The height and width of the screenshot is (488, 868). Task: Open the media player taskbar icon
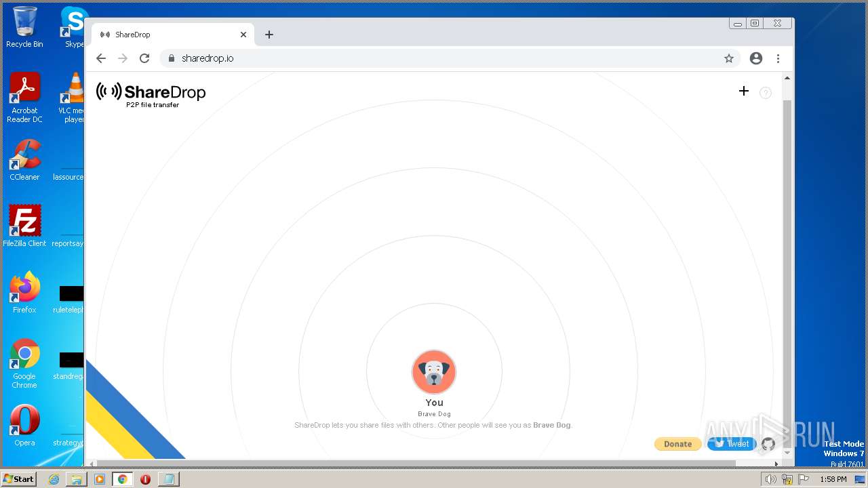point(100,479)
